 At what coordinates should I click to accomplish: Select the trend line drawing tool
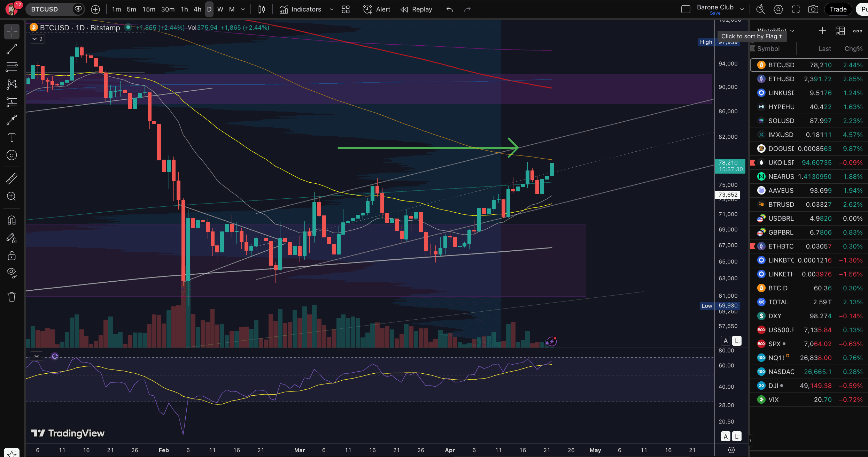click(x=11, y=49)
